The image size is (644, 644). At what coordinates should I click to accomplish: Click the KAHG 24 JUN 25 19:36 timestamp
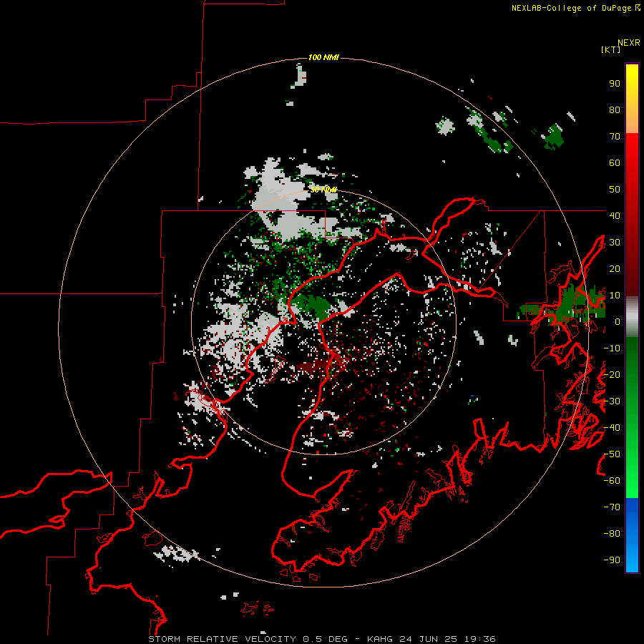(x=431, y=639)
